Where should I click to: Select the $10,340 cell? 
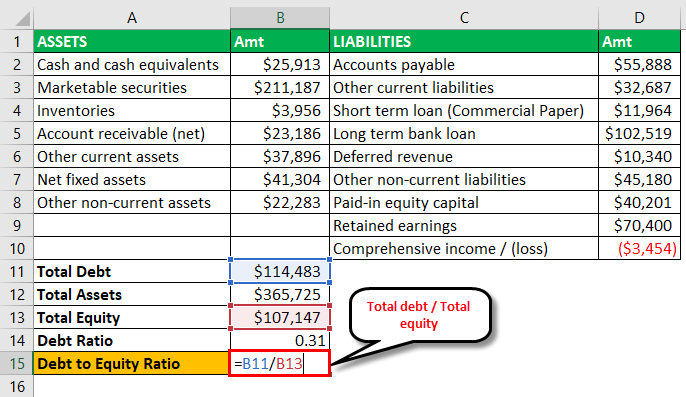(639, 157)
